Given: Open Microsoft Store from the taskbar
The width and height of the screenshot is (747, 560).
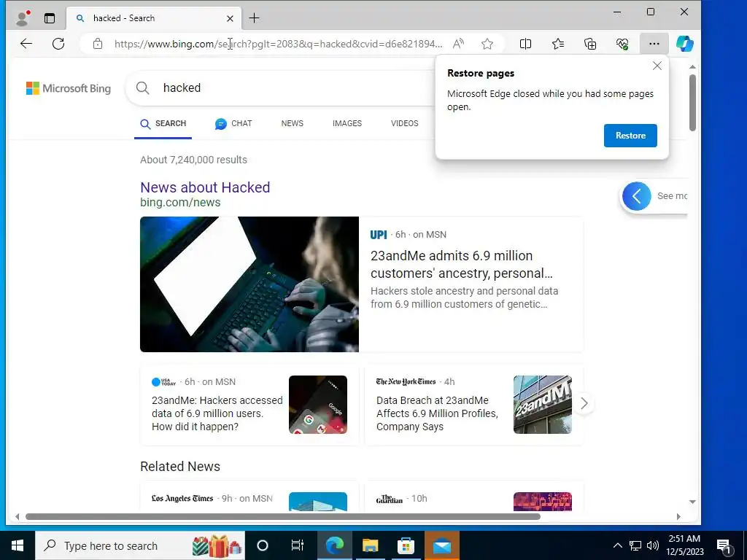Looking at the screenshot, I should pyautogui.click(x=406, y=545).
